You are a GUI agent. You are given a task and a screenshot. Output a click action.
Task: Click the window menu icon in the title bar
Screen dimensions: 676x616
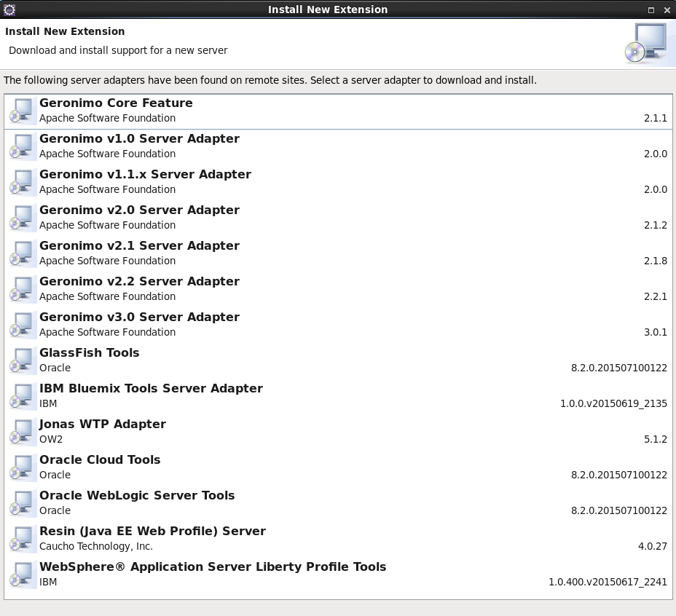pos(9,9)
